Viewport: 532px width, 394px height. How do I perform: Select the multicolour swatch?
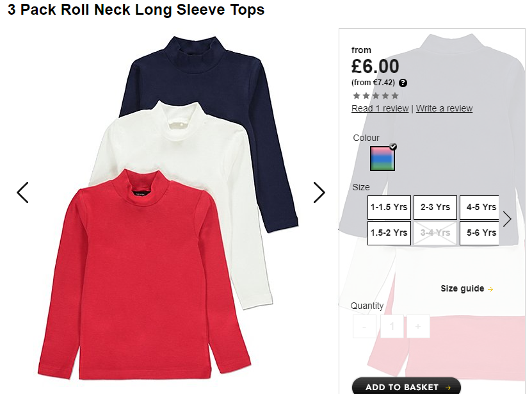click(382, 158)
